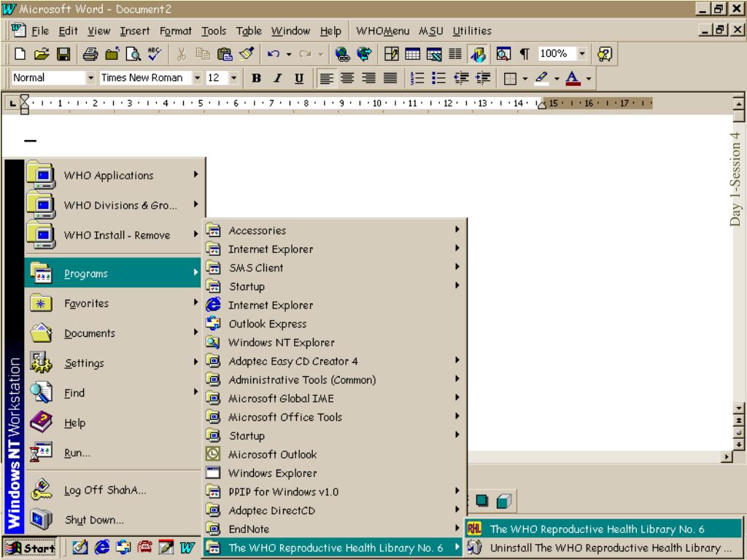Enable center text alignment

[x=348, y=78]
